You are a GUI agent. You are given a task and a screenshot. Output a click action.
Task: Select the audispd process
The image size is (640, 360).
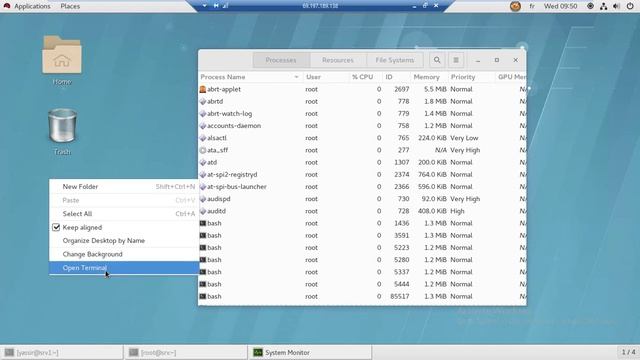(219, 199)
